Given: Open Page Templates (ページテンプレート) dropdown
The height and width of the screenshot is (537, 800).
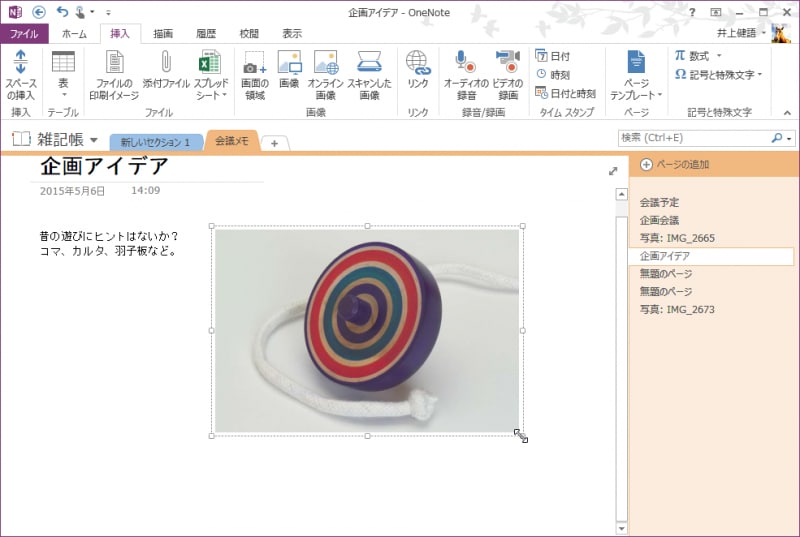Looking at the screenshot, I should pyautogui.click(x=636, y=74).
